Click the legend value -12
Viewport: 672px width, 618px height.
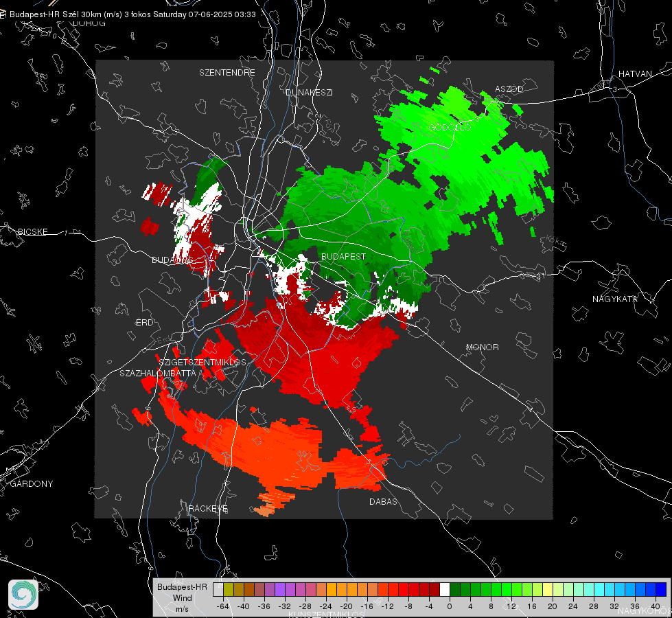click(x=387, y=606)
